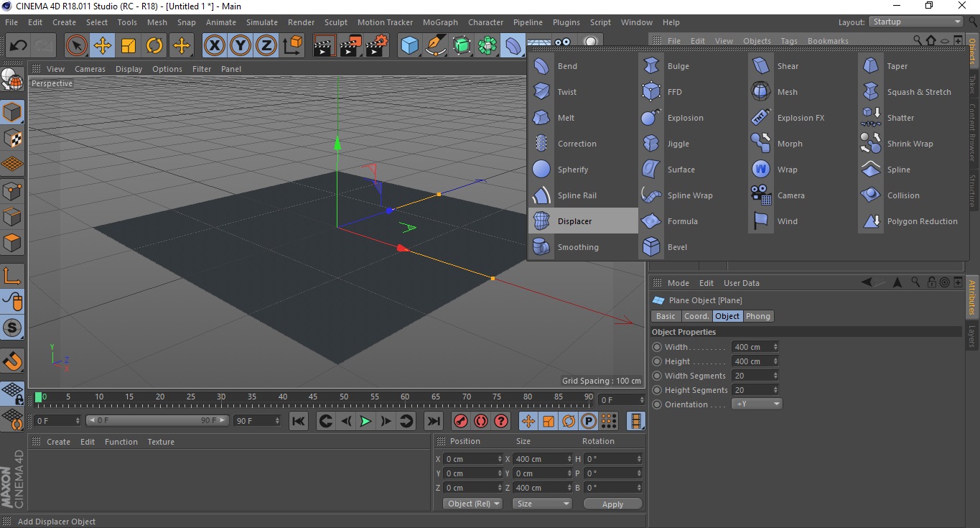Viewport: 980px width, 528px height.
Task: Add a Bulge deformer
Action: point(693,66)
